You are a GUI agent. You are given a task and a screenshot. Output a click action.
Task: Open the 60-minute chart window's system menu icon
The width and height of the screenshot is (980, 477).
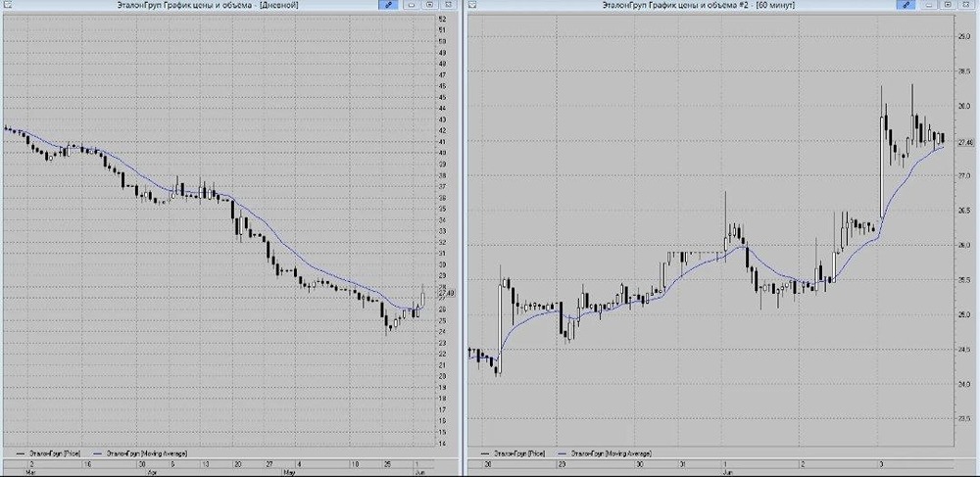(472, 4)
